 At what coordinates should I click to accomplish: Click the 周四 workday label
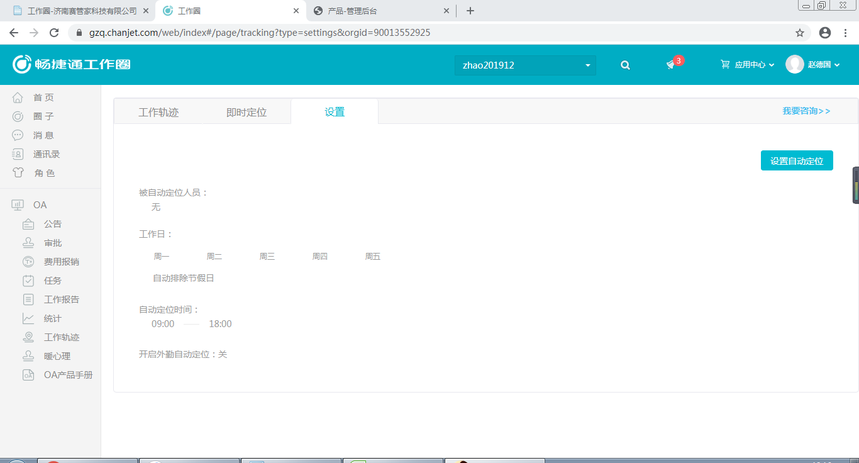[x=320, y=256]
